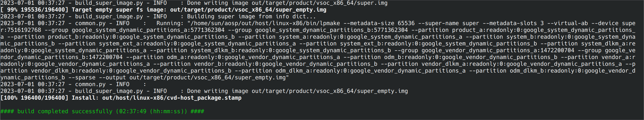This screenshot has width=644, height=120.
Task: Click the 'Building super image from info dict' message
Action: click(252, 16)
